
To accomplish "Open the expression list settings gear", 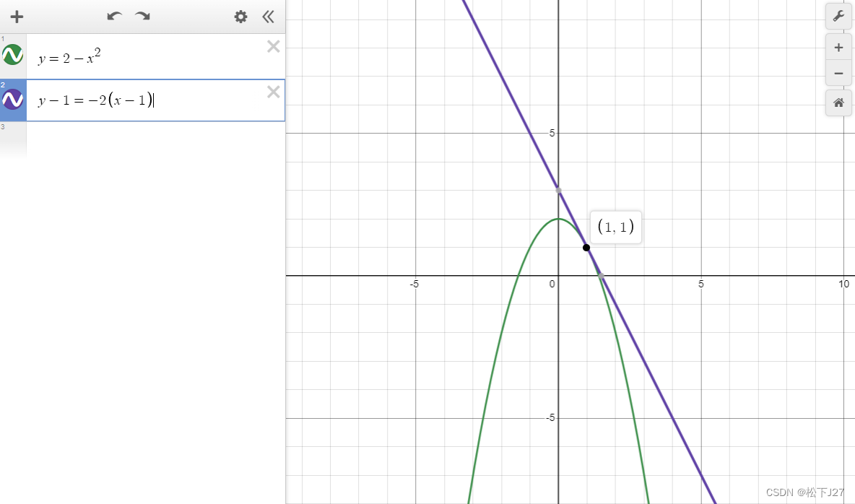I will [x=240, y=17].
